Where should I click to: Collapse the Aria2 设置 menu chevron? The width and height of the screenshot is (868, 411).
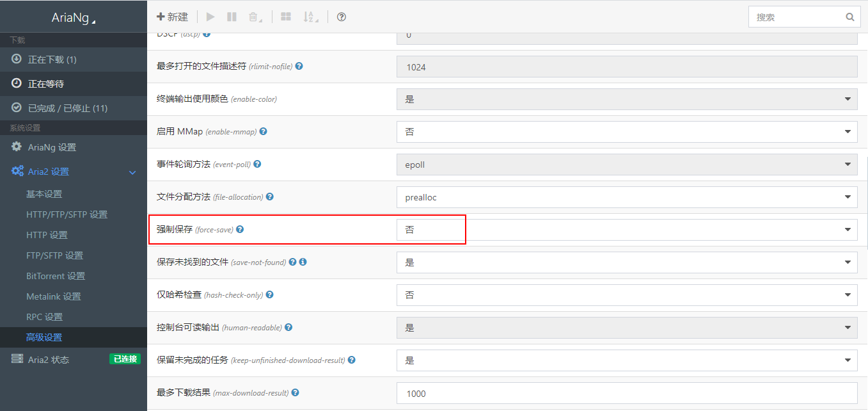point(133,172)
